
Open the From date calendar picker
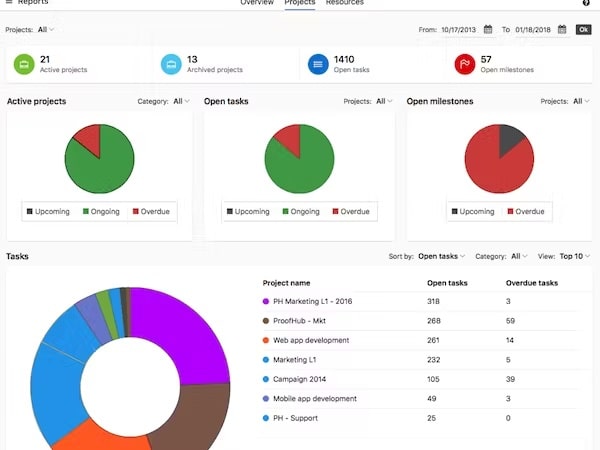coord(488,29)
